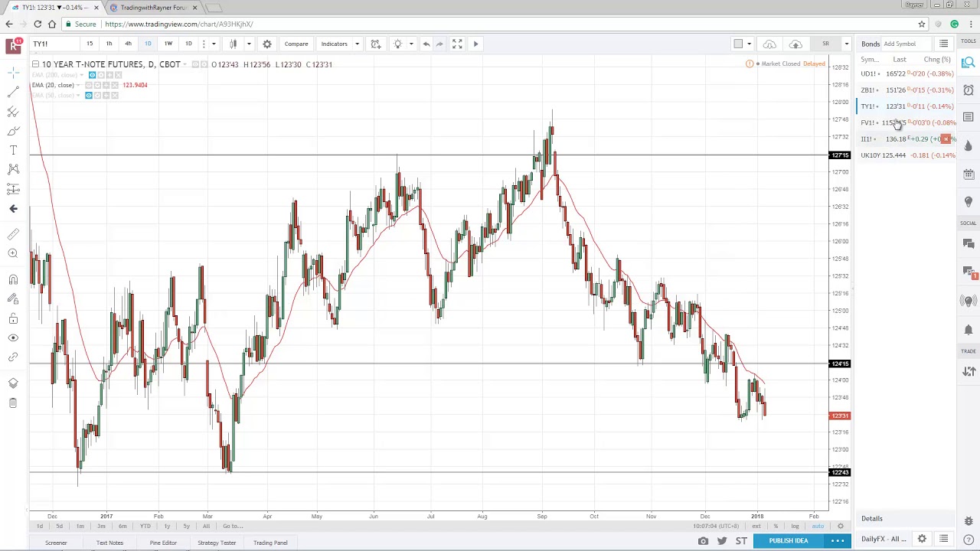
Task: Click the Compare button
Action: 296,44
